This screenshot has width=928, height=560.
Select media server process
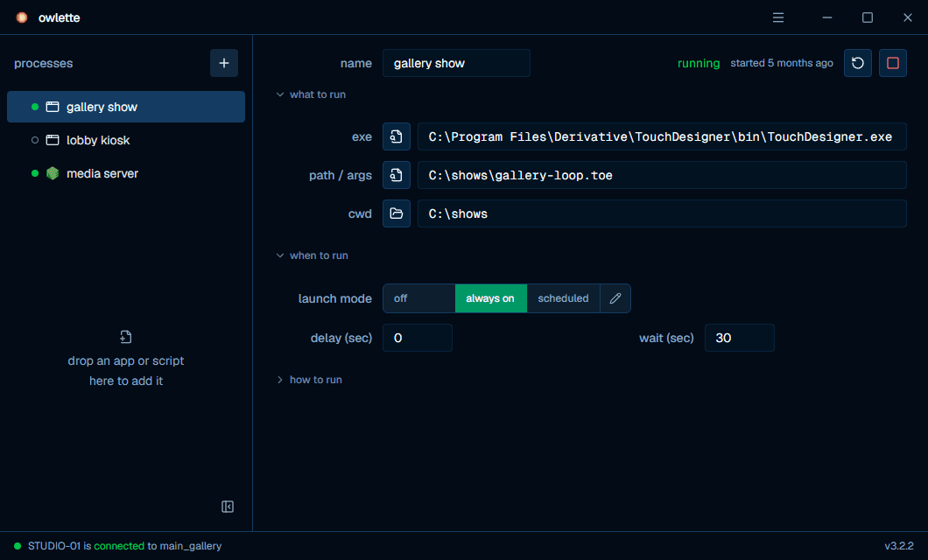[x=126, y=173]
